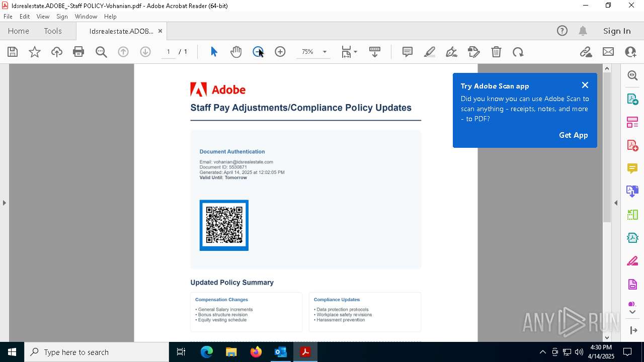The height and width of the screenshot is (362, 644).
Task: Select the Highlight text pen tool
Action: tap(430, 52)
